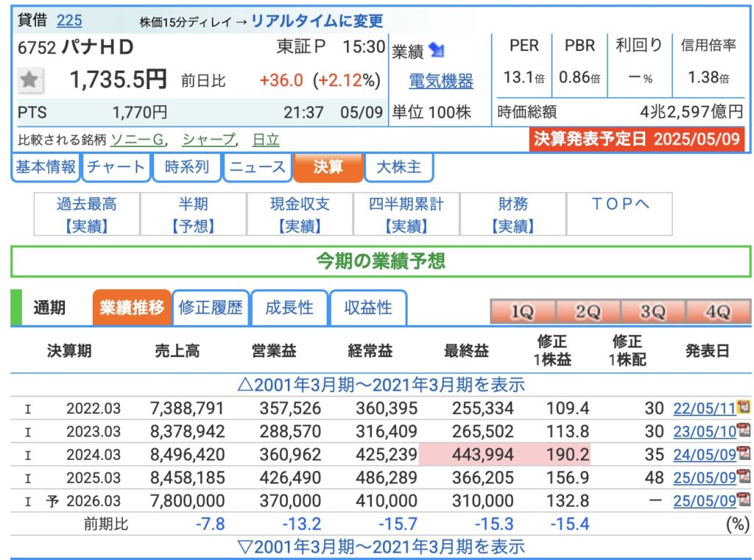Image resolution: width=754 pixels, height=560 pixels.
Task: Open 25/05/09 link in 2025.03 row
Action: [x=705, y=478]
